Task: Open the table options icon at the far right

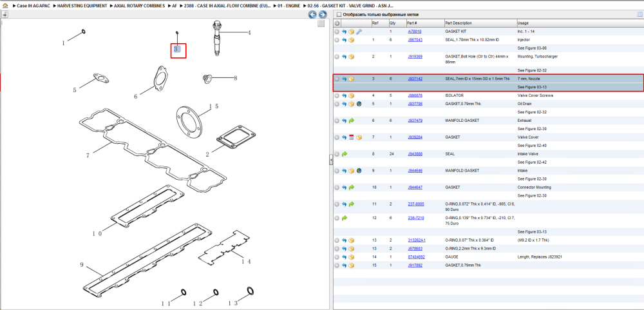Action: coord(639,15)
